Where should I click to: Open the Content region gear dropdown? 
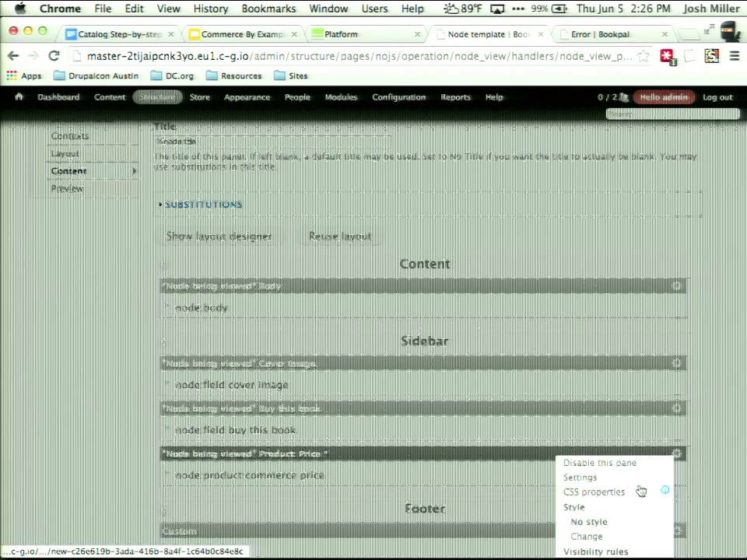pos(164,264)
